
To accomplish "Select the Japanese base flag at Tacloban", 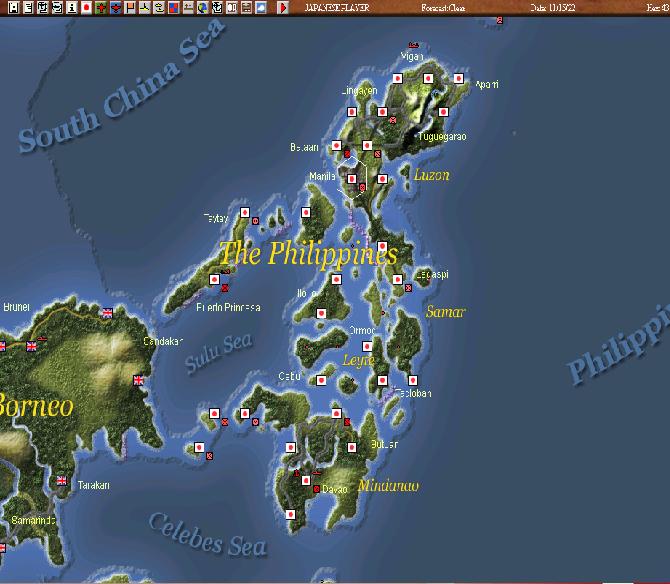I will point(412,380).
